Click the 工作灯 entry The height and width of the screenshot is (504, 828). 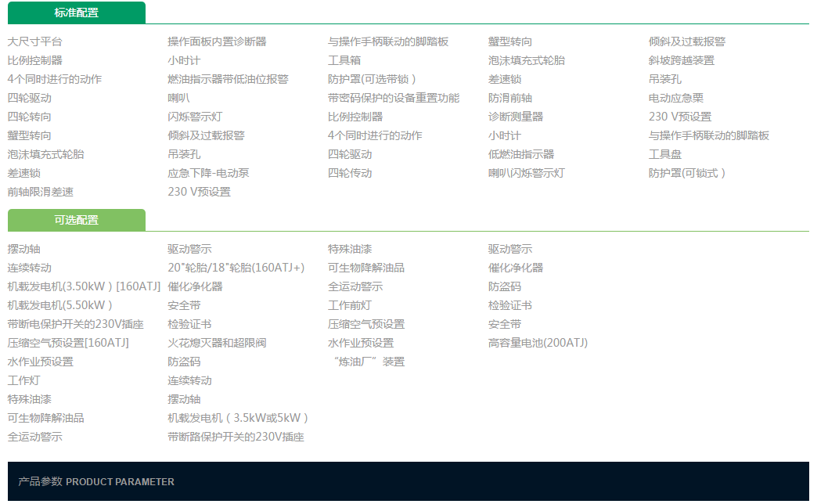[25, 380]
